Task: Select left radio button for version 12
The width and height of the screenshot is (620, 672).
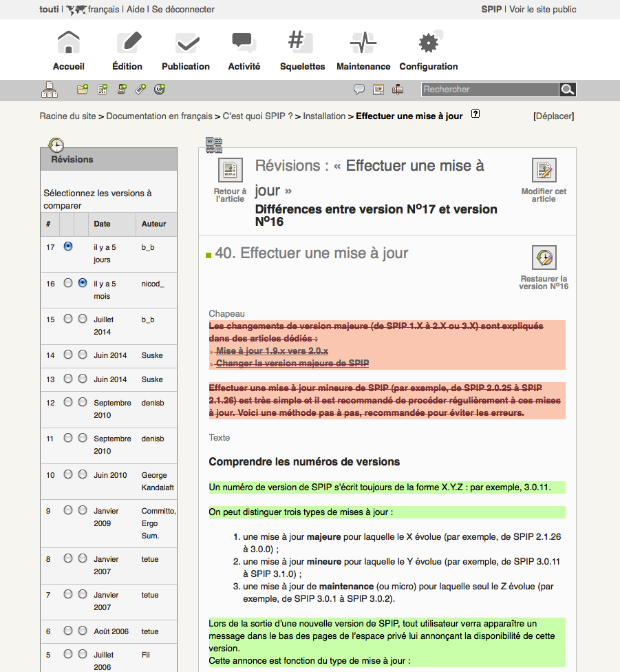Action: point(67,402)
